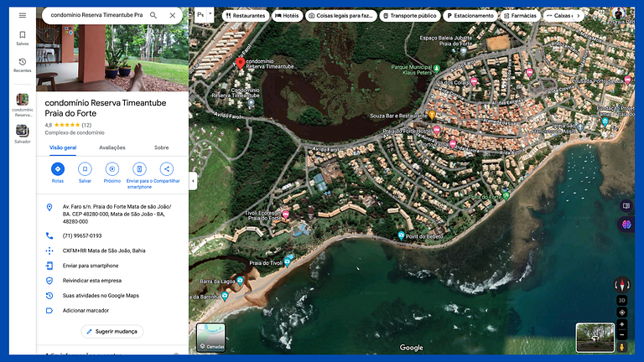644x362 pixels.
Task: Open the Recentes history
Action: (22, 65)
